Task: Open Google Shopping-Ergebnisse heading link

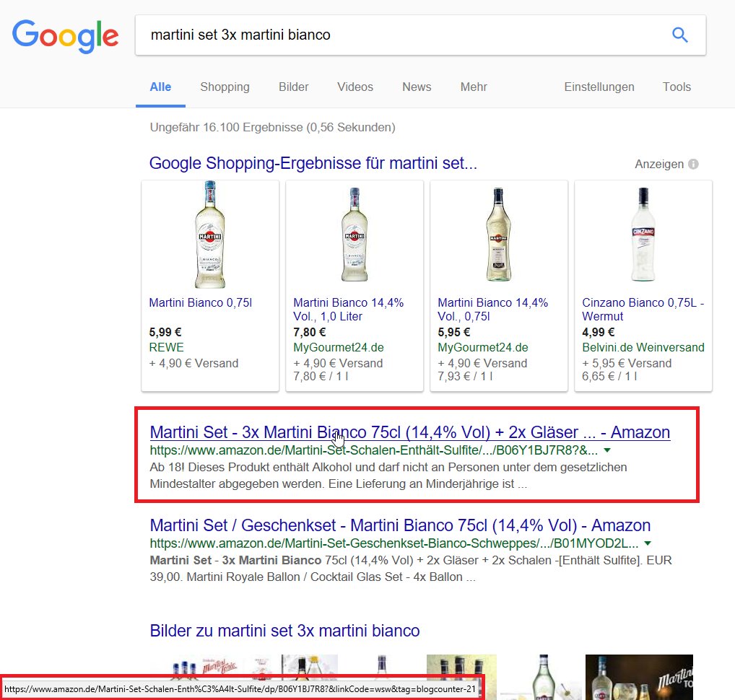Action: point(313,163)
